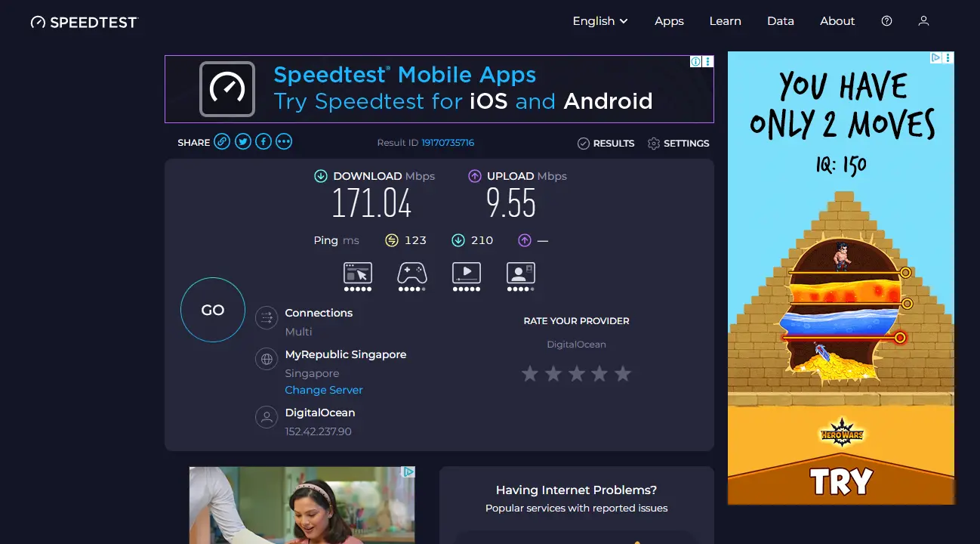Click the IP address 152.42.237.90
980x544 pixels.
tap(318, 431)
